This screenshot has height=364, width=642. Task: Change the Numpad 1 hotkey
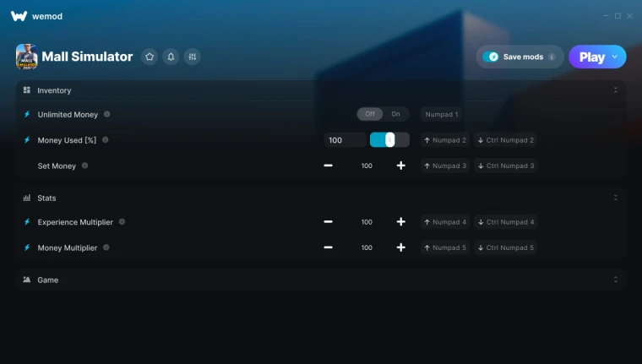441,114
